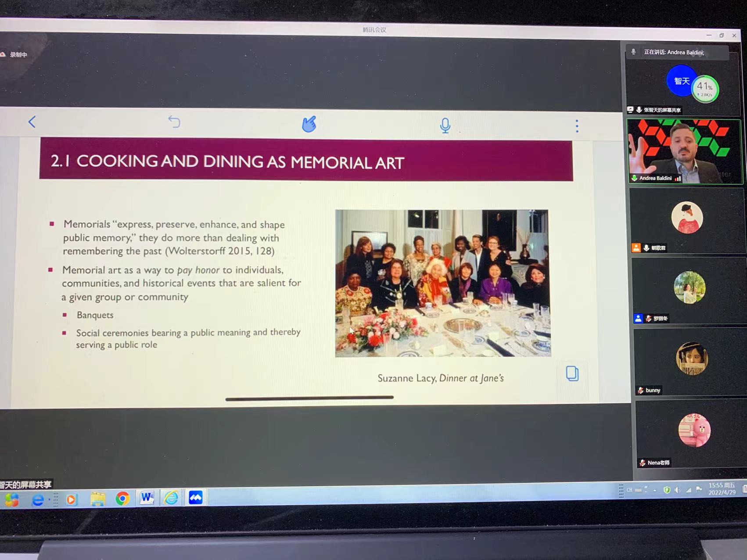Click the 41% circular speed indicator
The image size is (747, 560).
(x=705, y=89)
